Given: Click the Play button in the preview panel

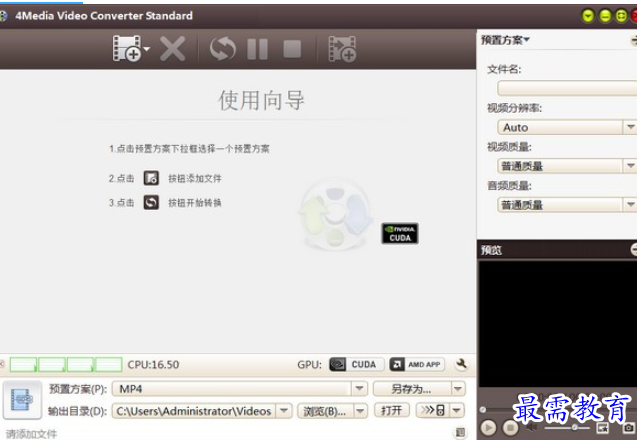Looking at the screenshot, I should click(489, 428).
